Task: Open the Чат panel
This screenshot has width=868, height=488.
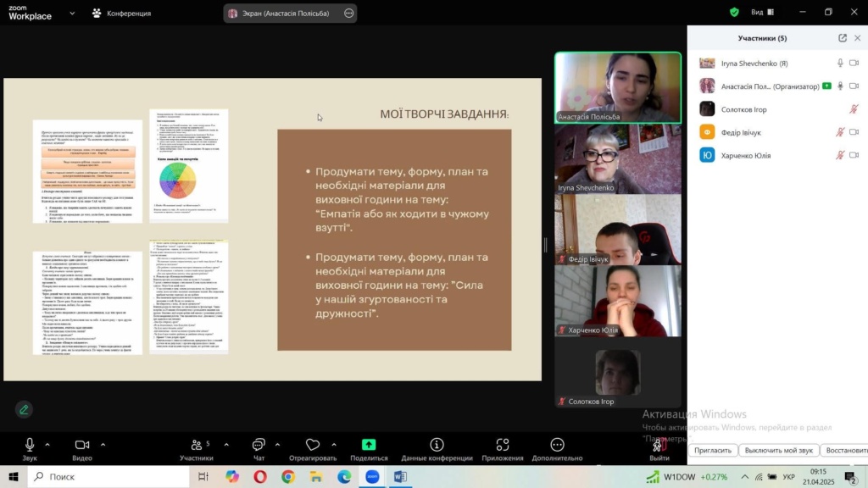Action: coord(259,449)
